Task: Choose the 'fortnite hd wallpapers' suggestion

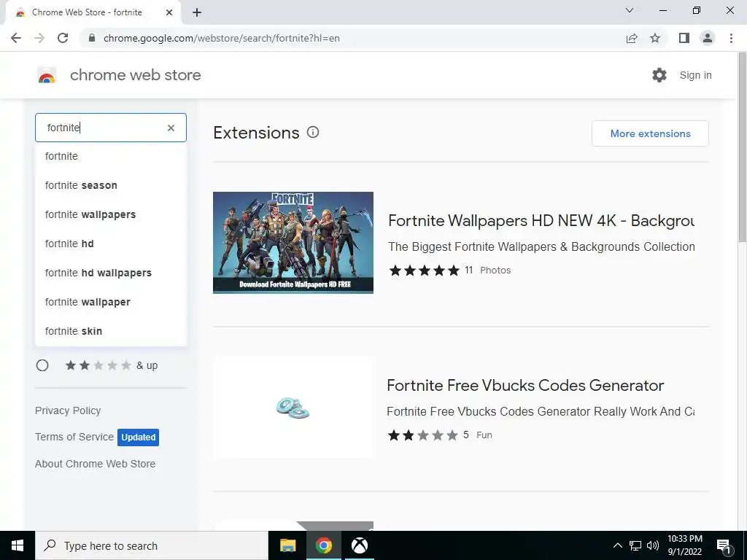Action: 111,273
